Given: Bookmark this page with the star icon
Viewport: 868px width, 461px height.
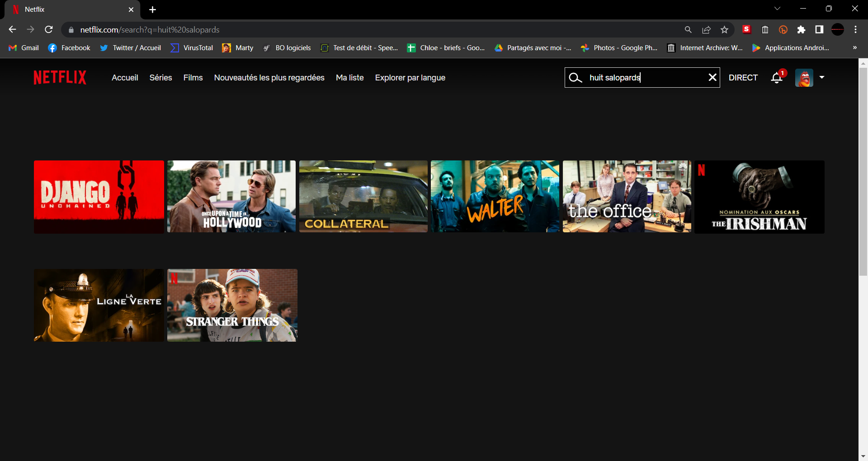Looking at the screenshot, I should tap(724, 30).
